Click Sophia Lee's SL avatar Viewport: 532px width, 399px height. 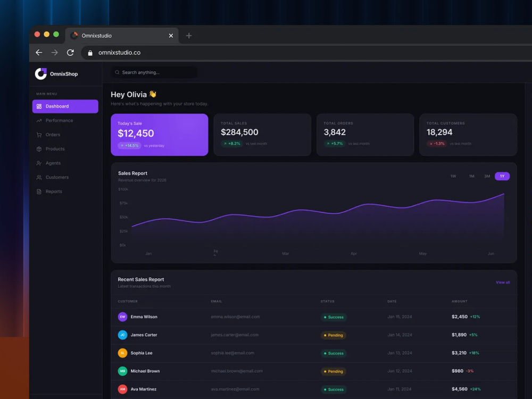122,353
